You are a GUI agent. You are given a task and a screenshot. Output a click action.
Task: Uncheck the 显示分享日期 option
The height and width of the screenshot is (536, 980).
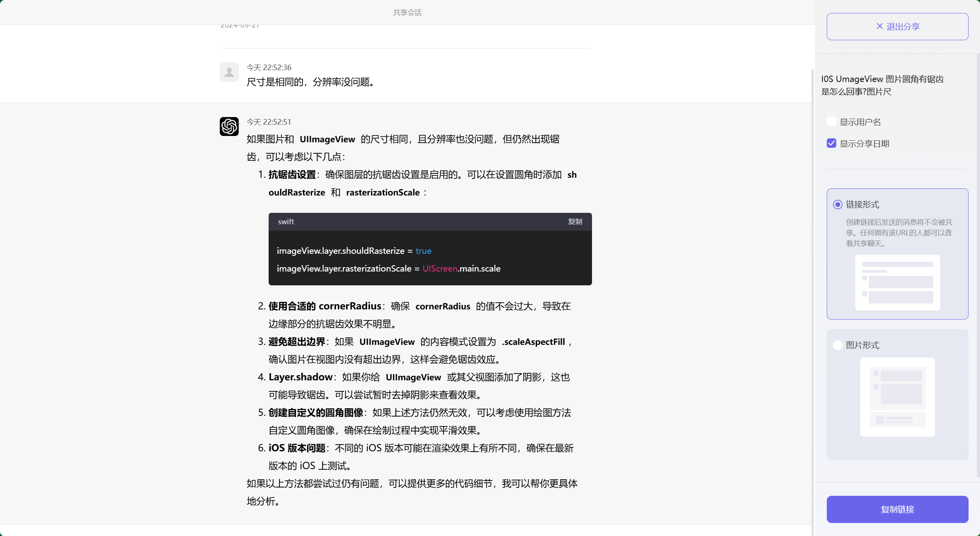pos(831,143)
